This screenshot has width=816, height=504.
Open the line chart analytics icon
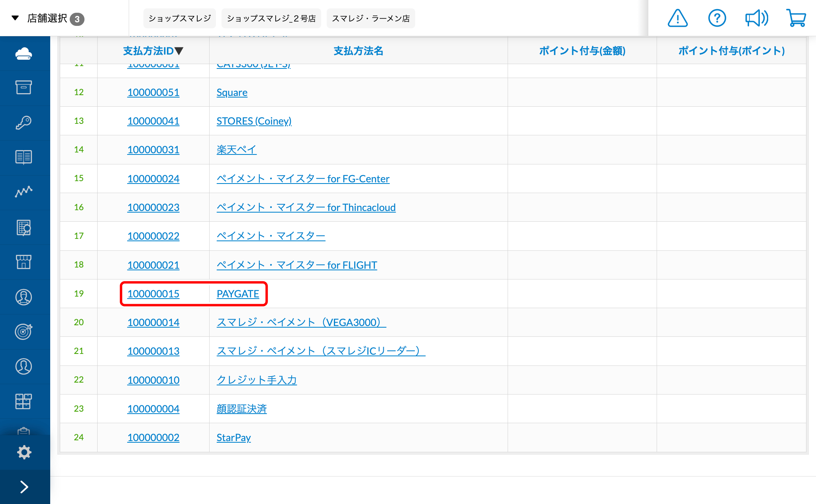point(24,192)
